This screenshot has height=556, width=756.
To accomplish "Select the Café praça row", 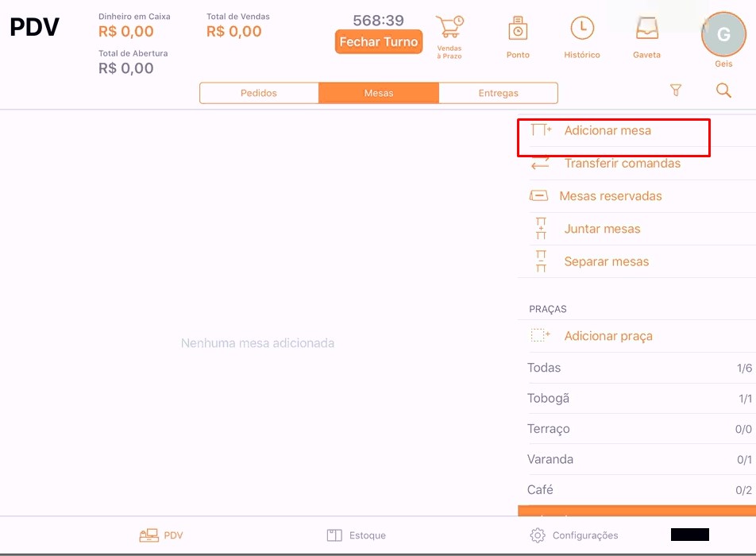I will pyautogui.click(x=638, y=489).
